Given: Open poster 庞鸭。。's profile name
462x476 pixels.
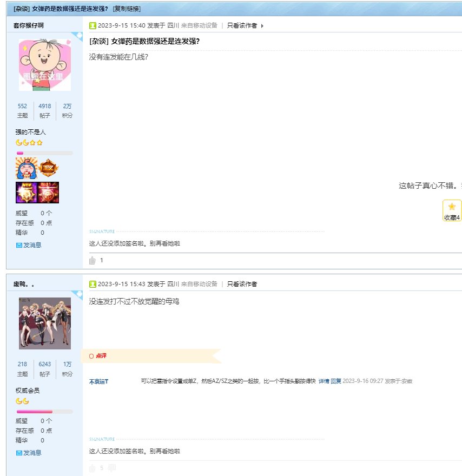Looking at the screenshot, I should [24, 284].
